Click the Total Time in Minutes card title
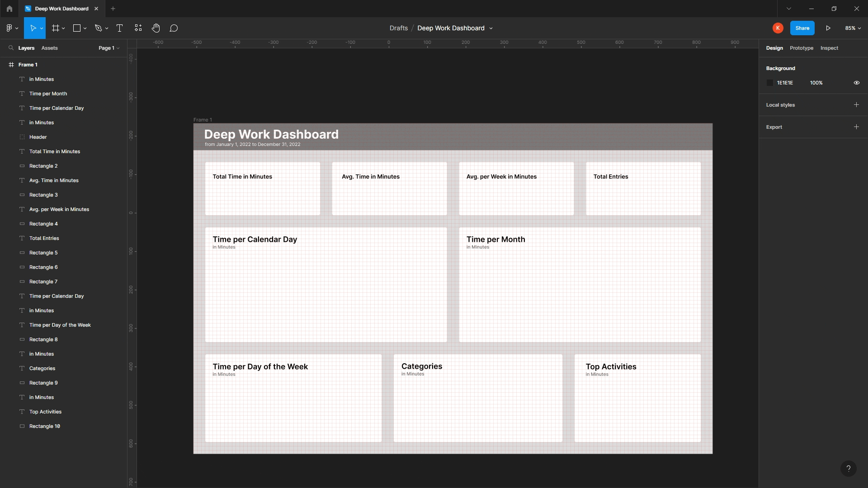This screenshot has width=868, height=488. pos(242,177)
